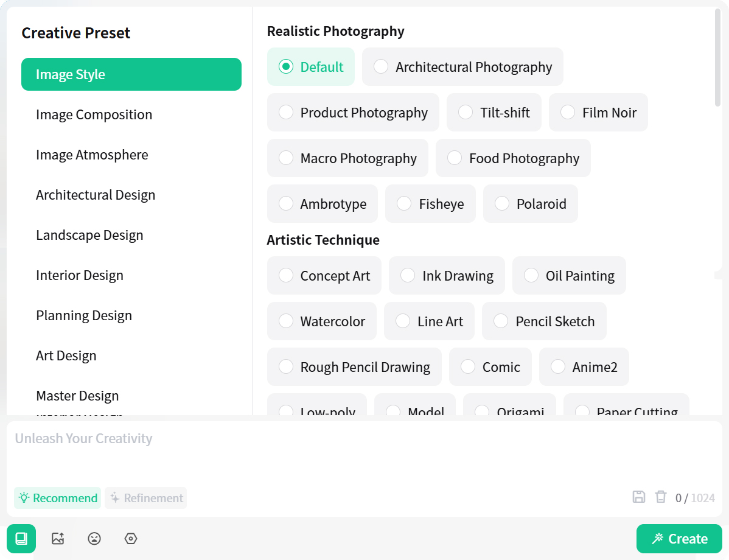Pick the Fisheye radio option
729x560 pixels.
404,204
